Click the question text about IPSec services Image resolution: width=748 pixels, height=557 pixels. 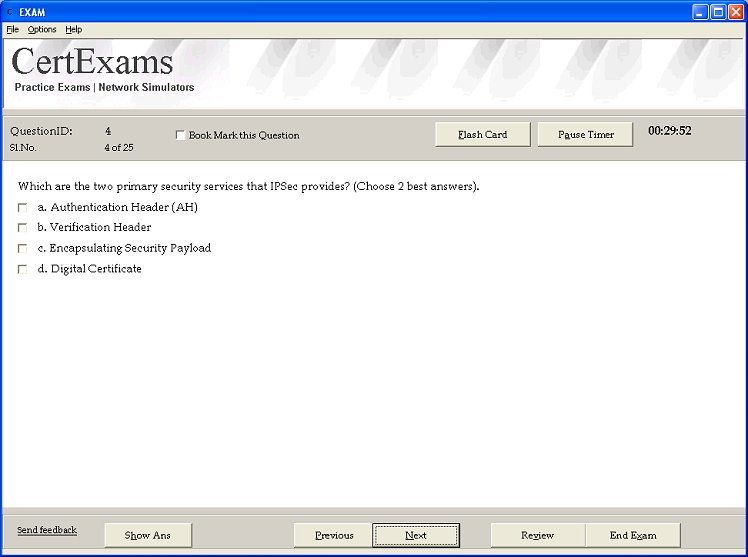coord(249,186)
